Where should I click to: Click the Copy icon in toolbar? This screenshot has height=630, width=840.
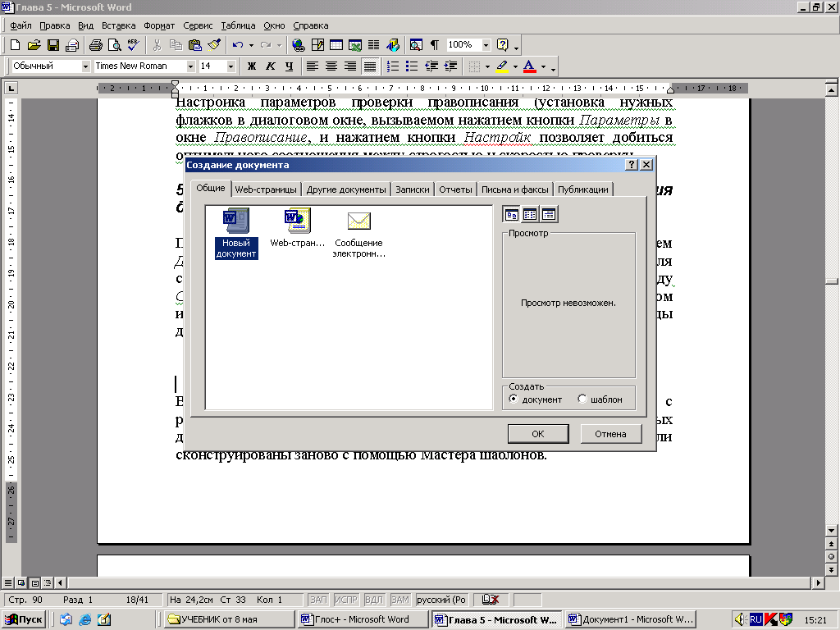[x=176, y=45]
